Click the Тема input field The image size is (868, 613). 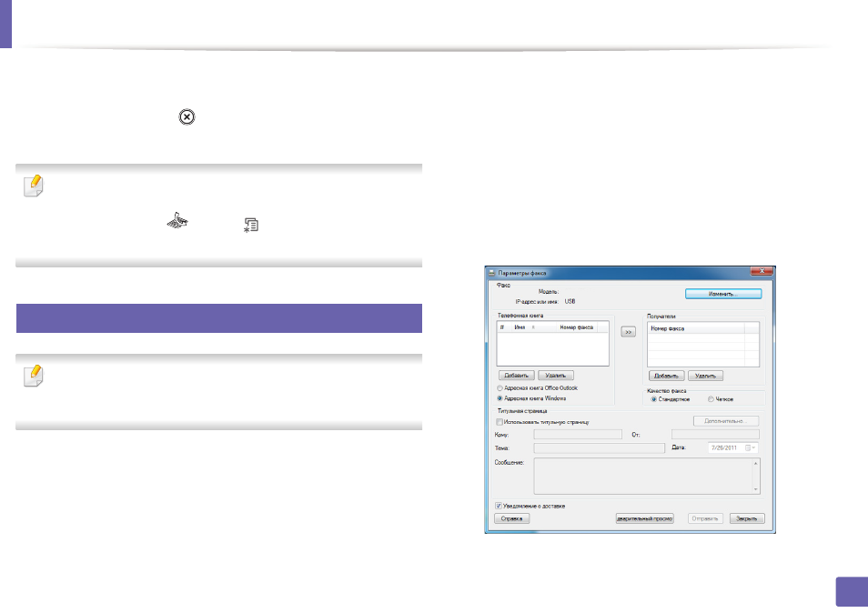click(x=599, y=448)
